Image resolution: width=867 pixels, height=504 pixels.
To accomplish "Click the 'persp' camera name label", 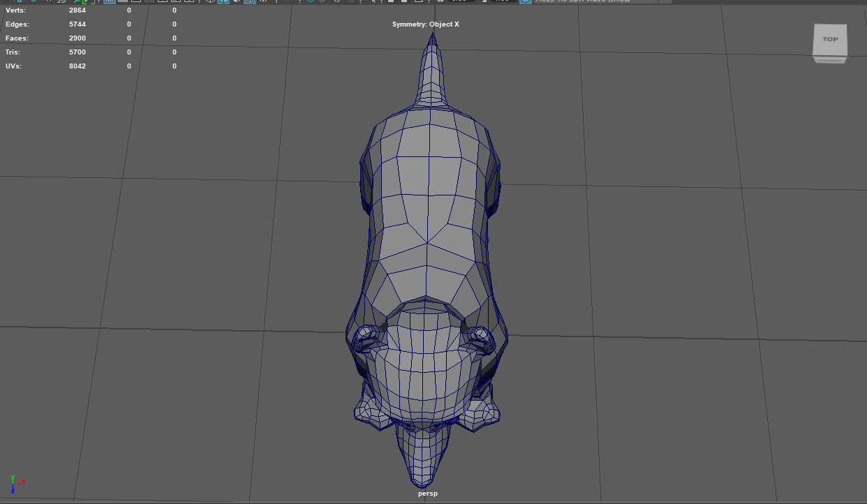I will [428, 494].
